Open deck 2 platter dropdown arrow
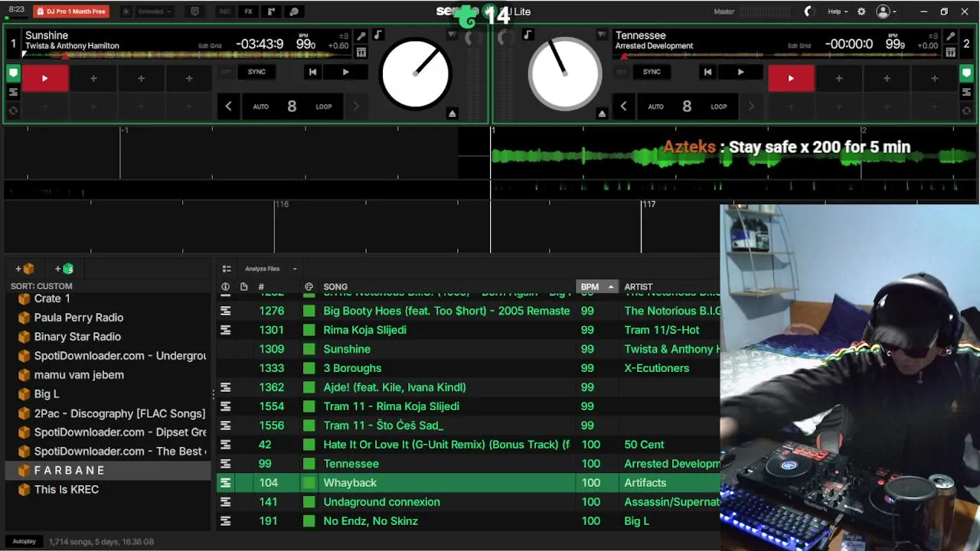This screenshot has width=980, height=551. (602, 35)
